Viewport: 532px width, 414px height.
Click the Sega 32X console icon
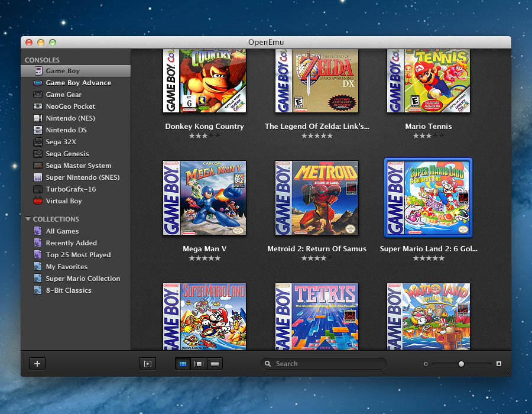click(x=38, y=142)
